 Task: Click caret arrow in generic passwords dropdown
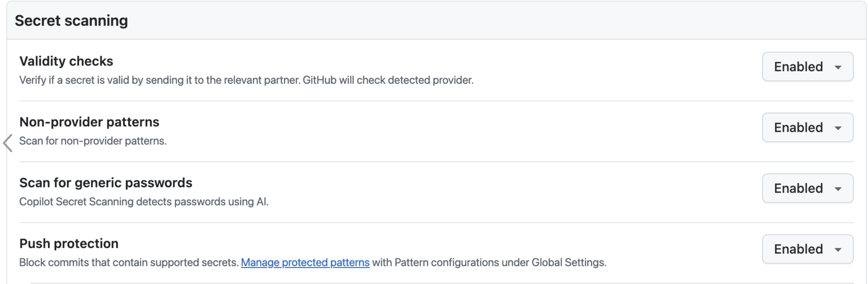point(838,189)
